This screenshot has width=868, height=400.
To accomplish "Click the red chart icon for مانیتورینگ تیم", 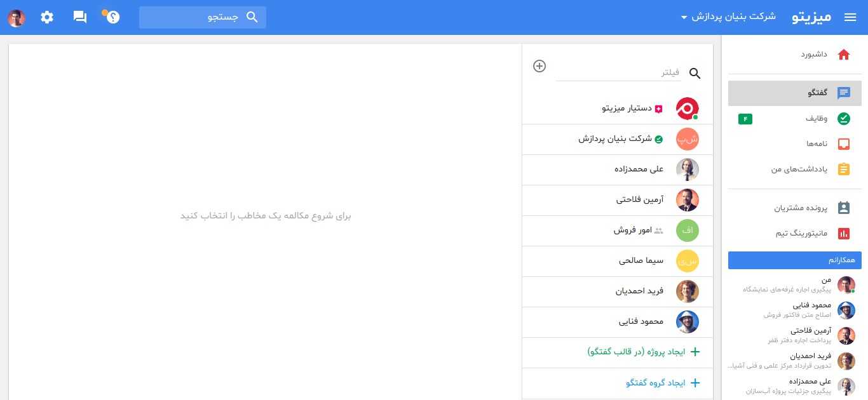I will point(844,234).
